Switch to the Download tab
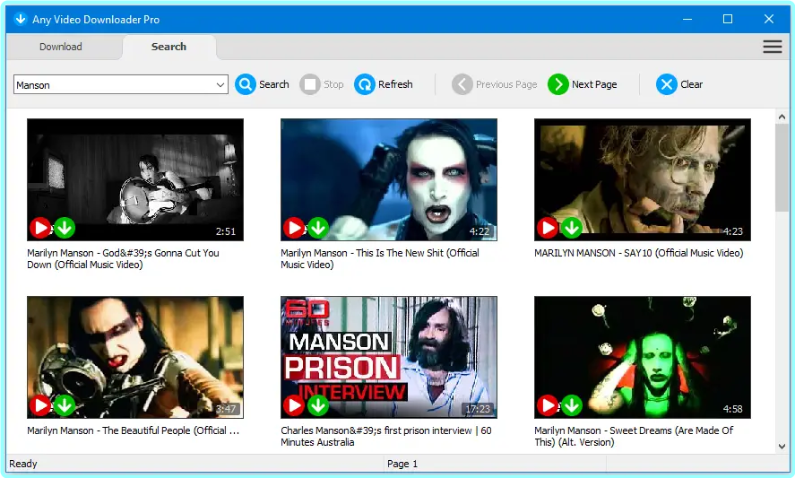Image resolution: width=795 pixels, height=478 pixels. click(61, 47)
